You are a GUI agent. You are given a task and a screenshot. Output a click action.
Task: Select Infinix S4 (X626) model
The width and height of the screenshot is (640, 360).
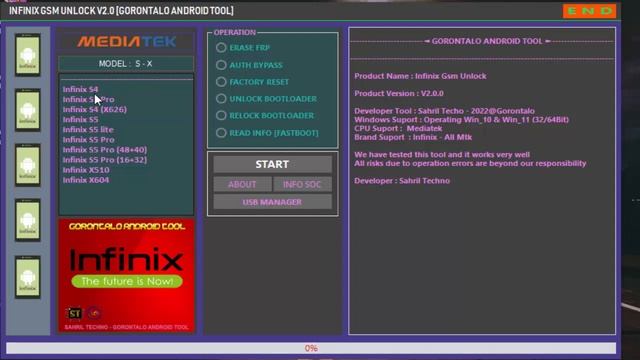pyautogui.click(x=95, y=109)
